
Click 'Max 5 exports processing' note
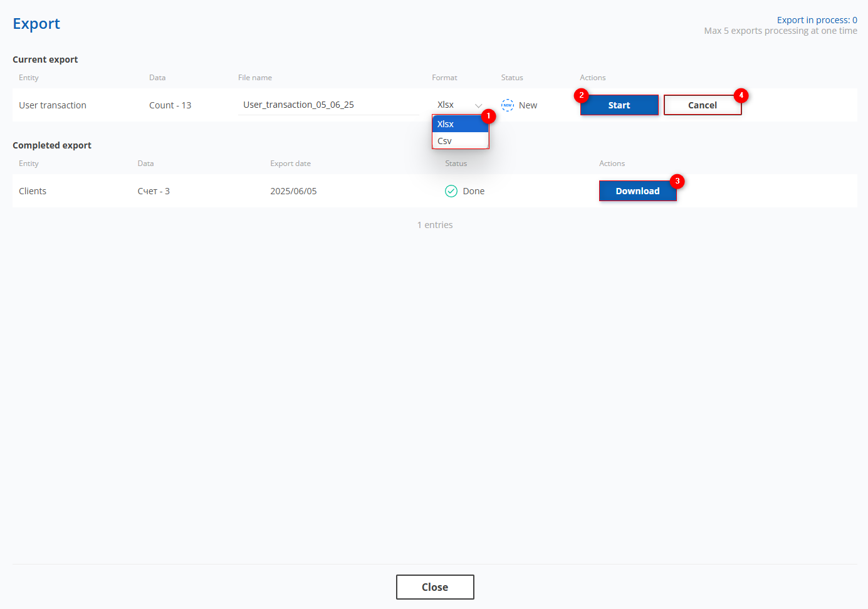tap(780, 31)
